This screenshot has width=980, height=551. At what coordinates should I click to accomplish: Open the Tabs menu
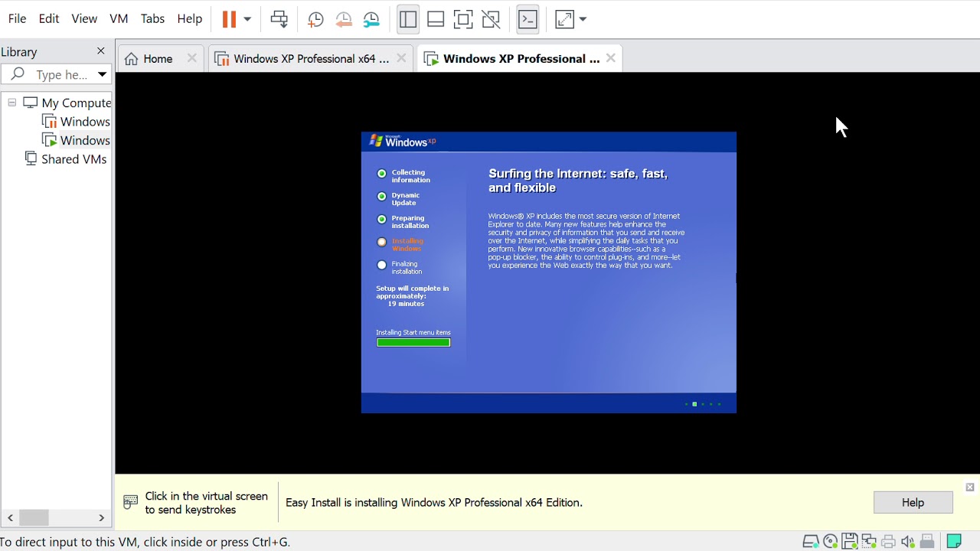(x=152, y=18)
